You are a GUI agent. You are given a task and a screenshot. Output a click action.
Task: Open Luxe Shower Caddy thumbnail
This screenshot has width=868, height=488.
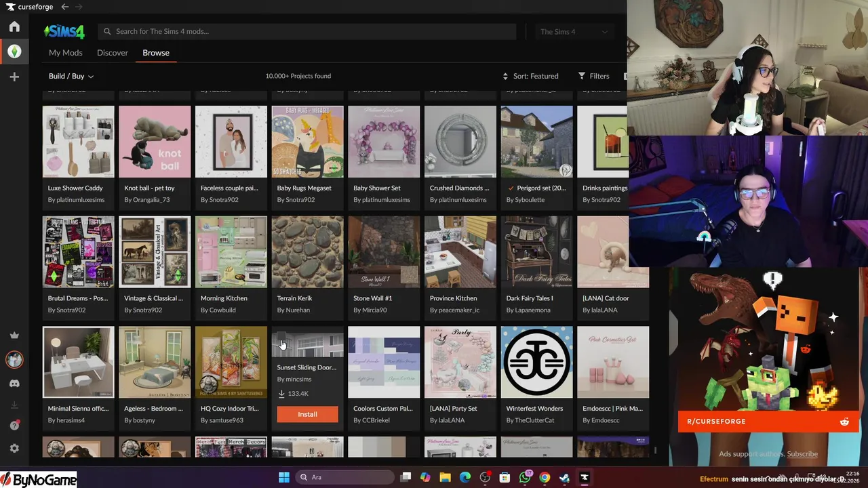point(79,142)
